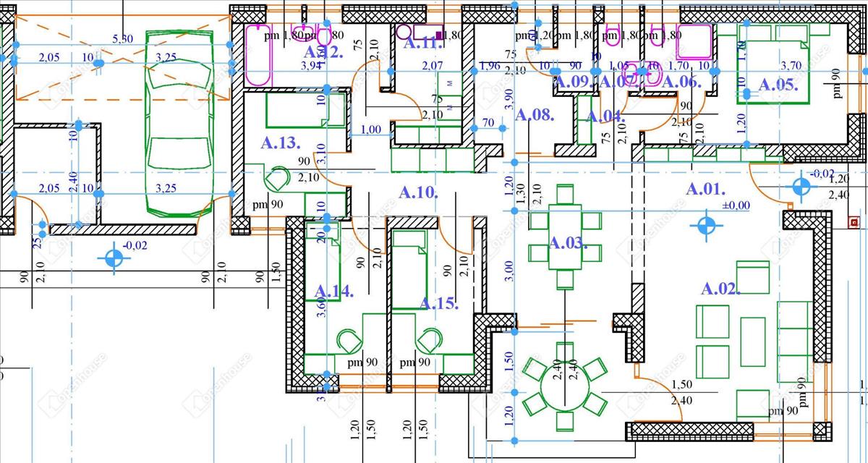Select the A.02 living room label
868x463 pixels.
721,289
